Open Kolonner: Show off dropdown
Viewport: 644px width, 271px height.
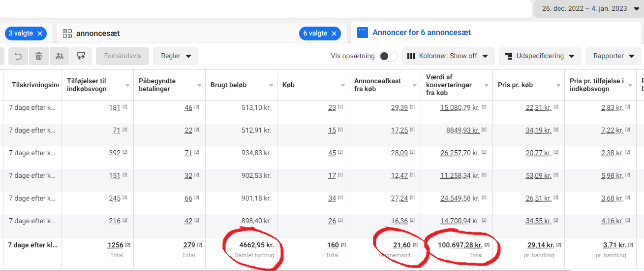coord(448,56)
